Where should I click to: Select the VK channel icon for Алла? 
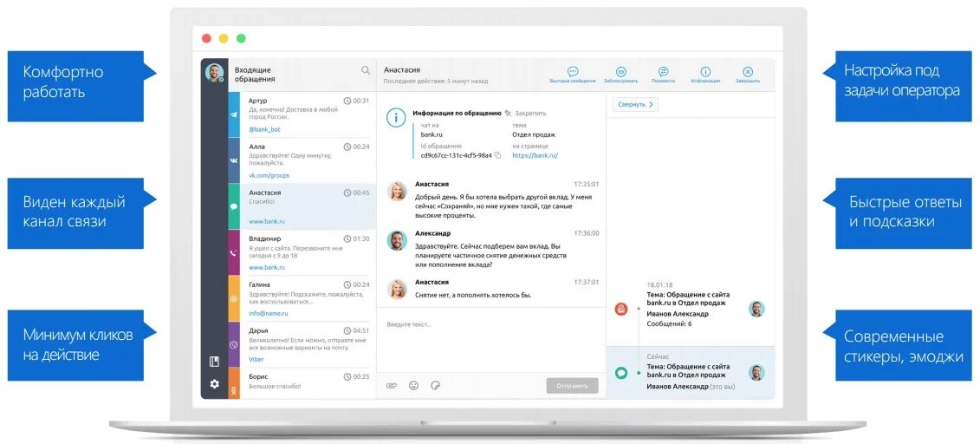[234, 160]
